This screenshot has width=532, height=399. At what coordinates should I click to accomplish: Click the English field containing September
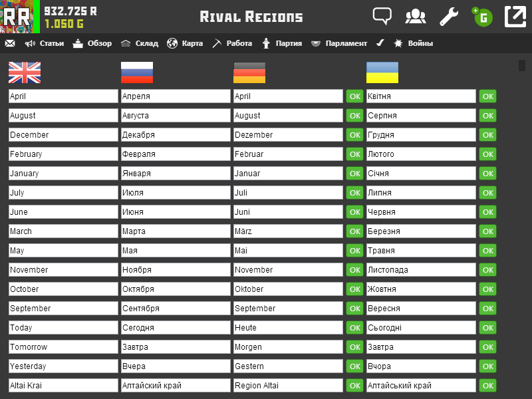63,309
